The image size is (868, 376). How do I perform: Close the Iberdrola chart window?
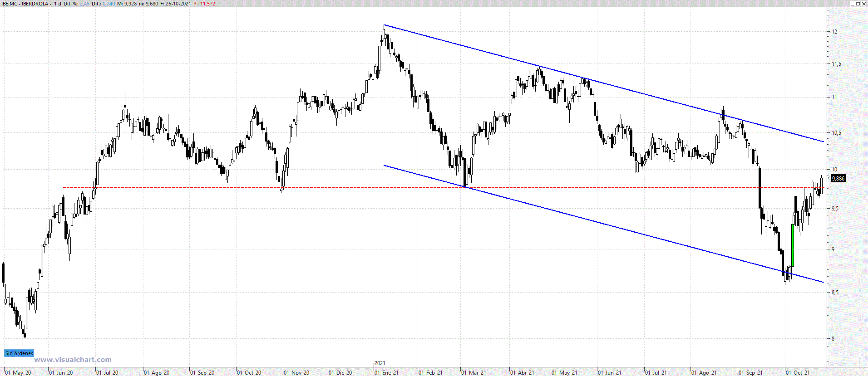864,4
